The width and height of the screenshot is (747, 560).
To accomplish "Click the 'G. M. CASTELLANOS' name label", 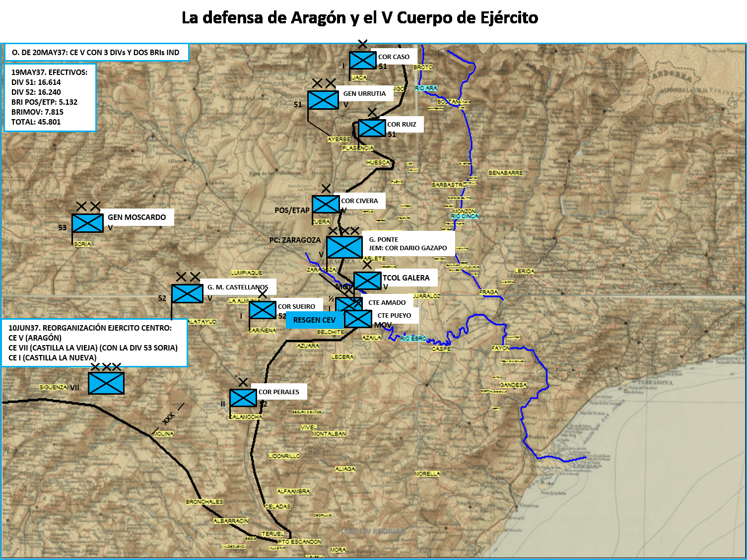I will 238,287.
